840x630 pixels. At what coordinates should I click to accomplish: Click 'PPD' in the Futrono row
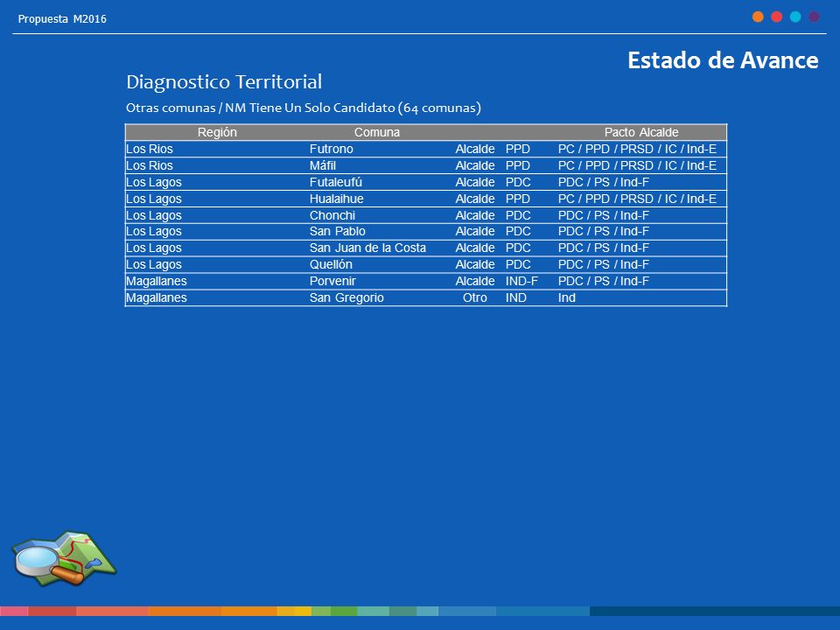pyautogui.click(x=517, y=149)
